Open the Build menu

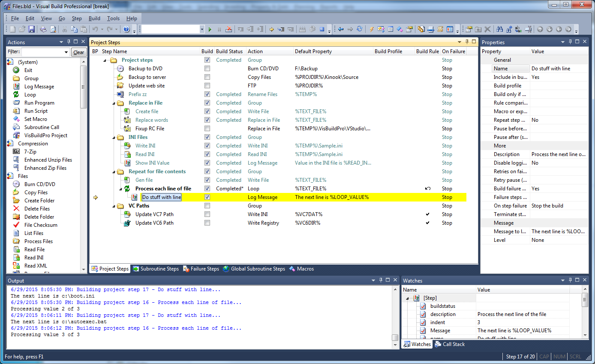[94, 18]
